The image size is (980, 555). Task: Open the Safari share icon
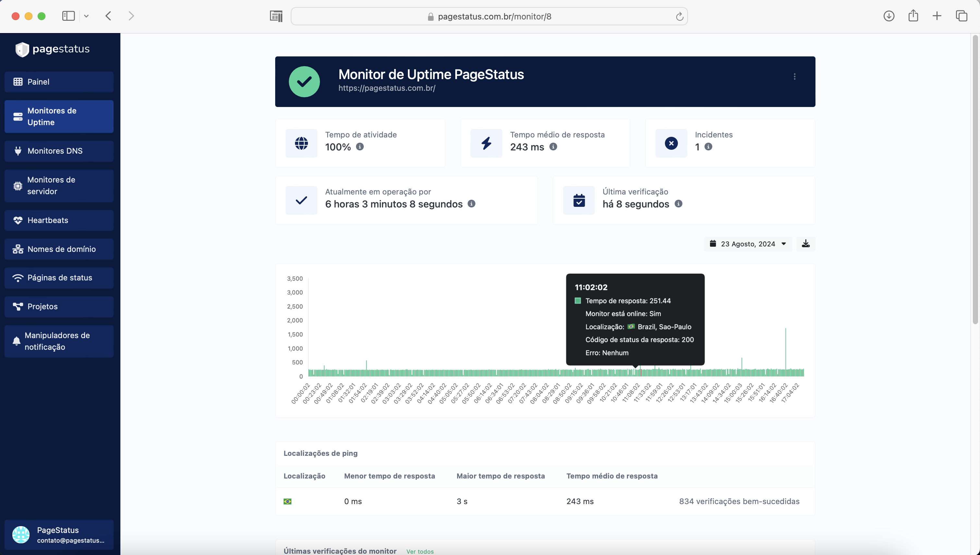tap(913, 16)
